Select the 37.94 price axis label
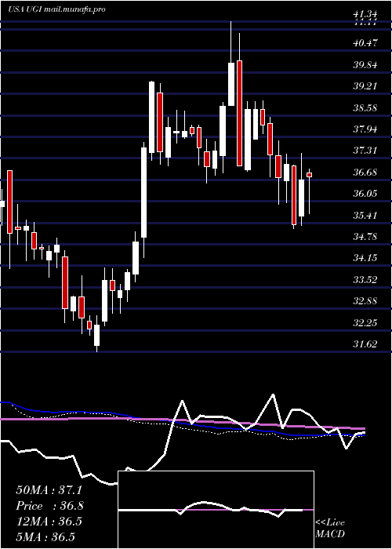 coord(365,129)
